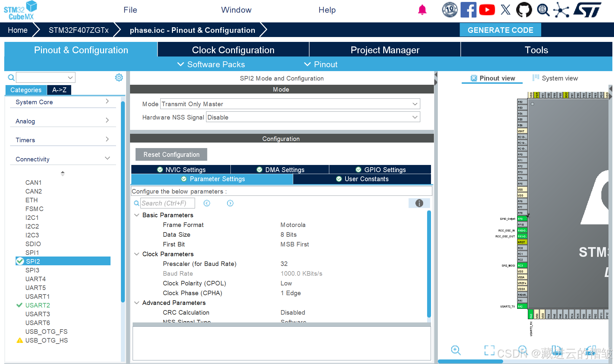Open the NVIC Settings tab
614x364 pixels.
(181, 169)
